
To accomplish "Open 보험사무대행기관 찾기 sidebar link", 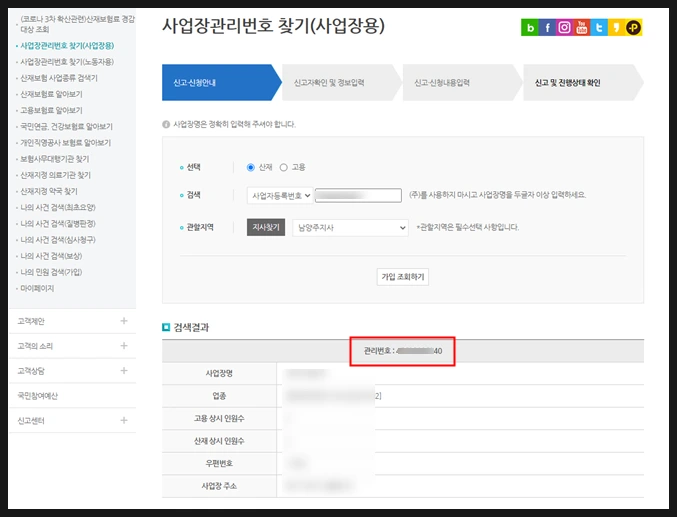I will (x=55, y=159).
